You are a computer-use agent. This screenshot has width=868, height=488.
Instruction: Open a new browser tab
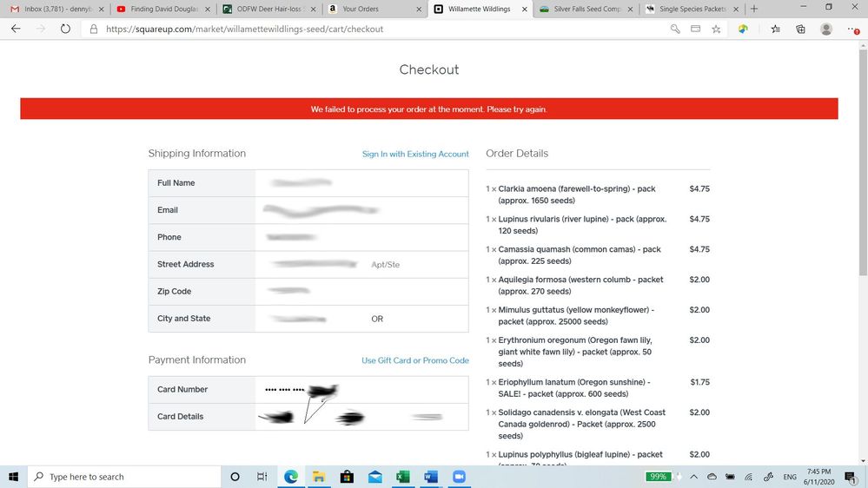tap(753, 9)
